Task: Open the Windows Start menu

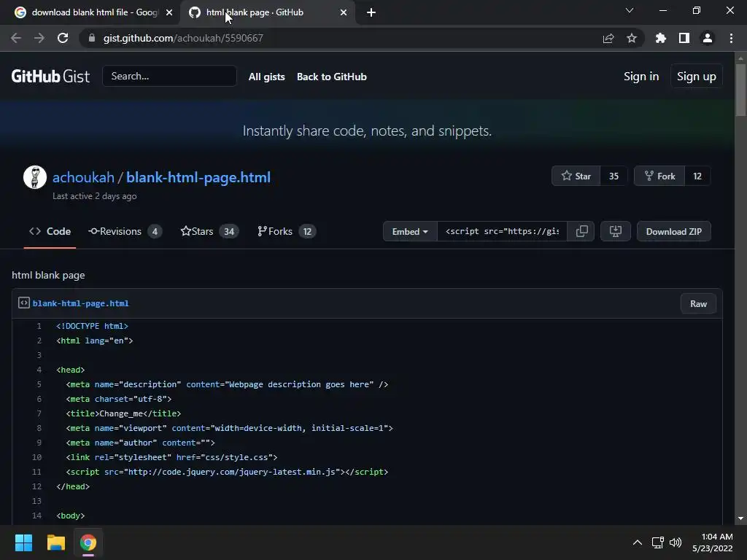Action: 23,542
